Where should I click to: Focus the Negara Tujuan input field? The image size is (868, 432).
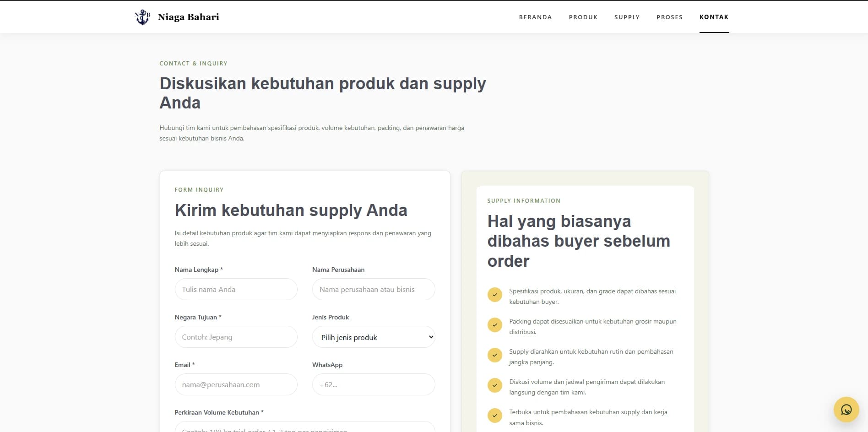coord(236,337)
